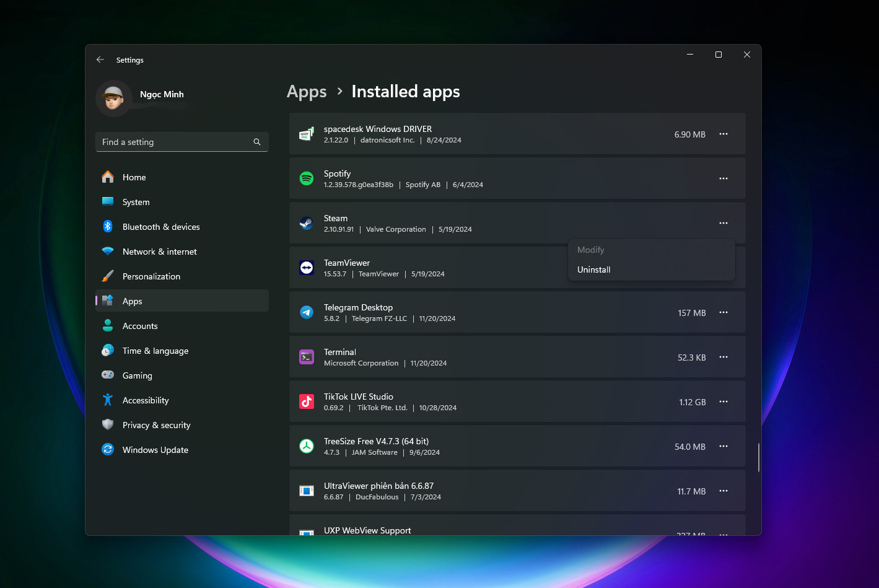Open Personalization settings
The width and height of the screenshot is (879, 588).
pos(182,276)
